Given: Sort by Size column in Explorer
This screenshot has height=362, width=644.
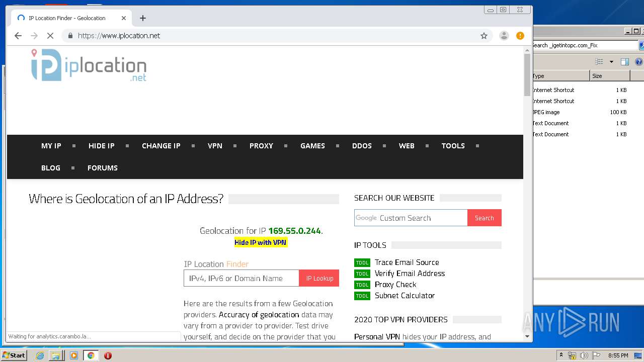Looking at the screenshot, I should coord(610,76).
